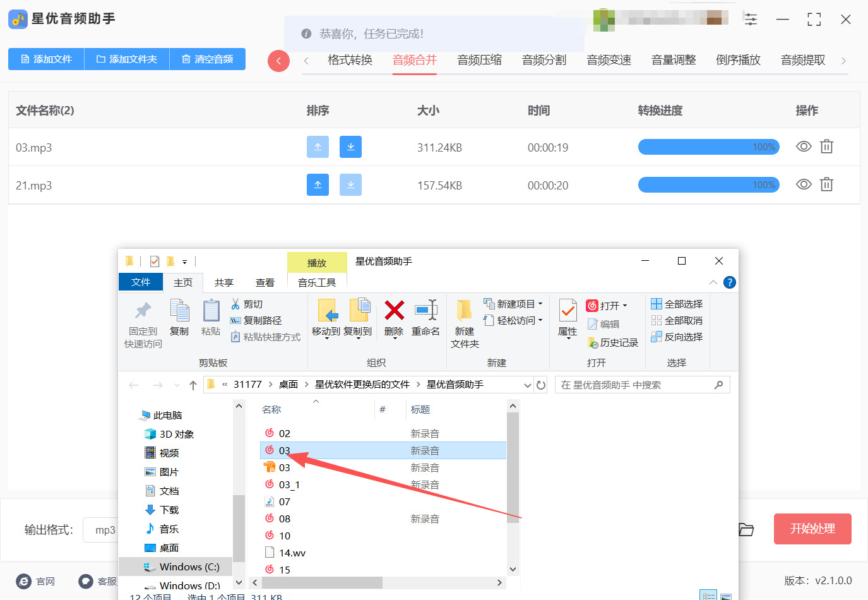Delete 21.mp3 using the trash icon
The image size is (868, 600).
[x=827, y=184]
